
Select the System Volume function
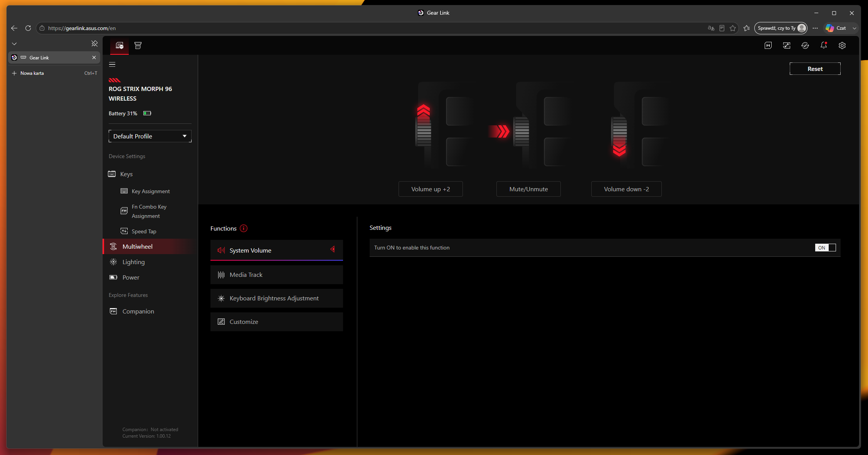coord(276,250)
